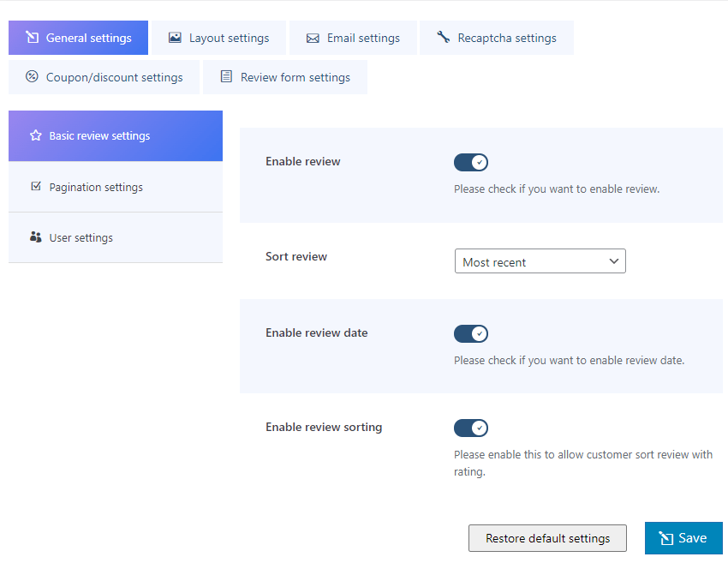Open the Pagination settings section

click(x=116, y=187)
